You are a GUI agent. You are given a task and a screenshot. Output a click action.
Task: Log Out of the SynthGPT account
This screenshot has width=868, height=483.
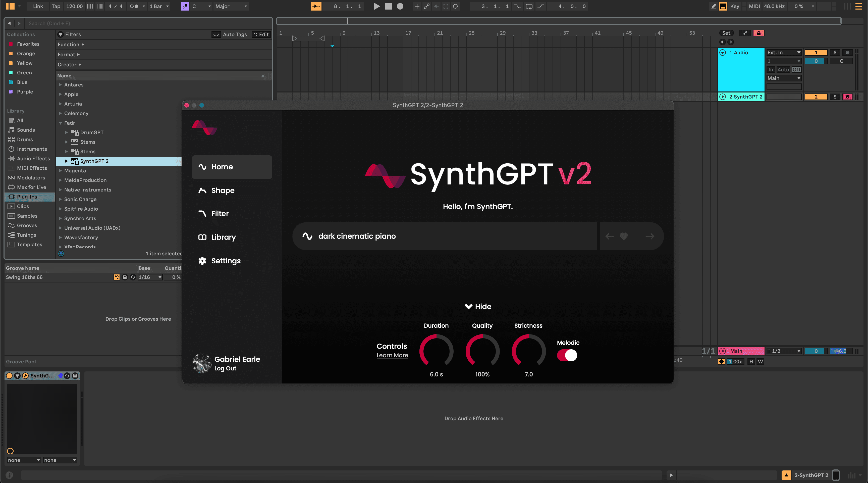(225, 368)
